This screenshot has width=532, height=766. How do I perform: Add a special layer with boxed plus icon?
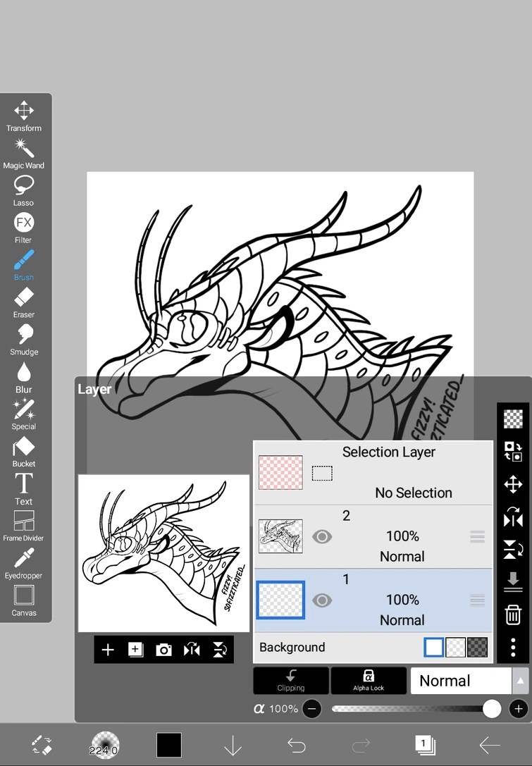(135, 650)
